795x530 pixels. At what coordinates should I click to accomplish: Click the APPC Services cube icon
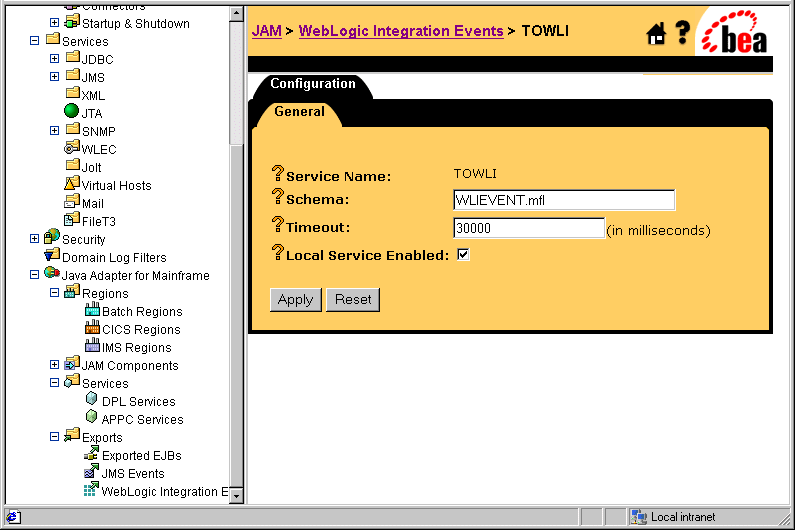[x=92, y=417]
